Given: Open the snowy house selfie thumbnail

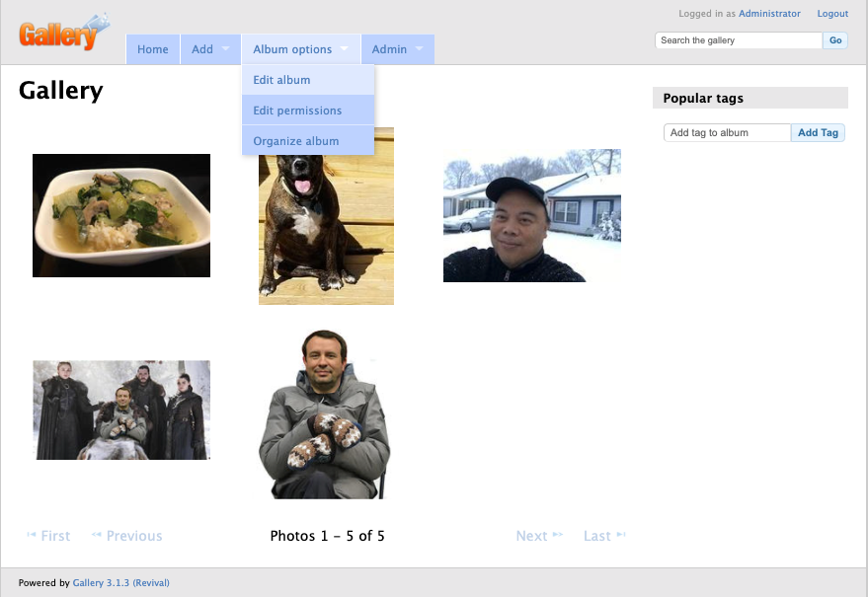Looking at the screenshot, I should (531, 215).
